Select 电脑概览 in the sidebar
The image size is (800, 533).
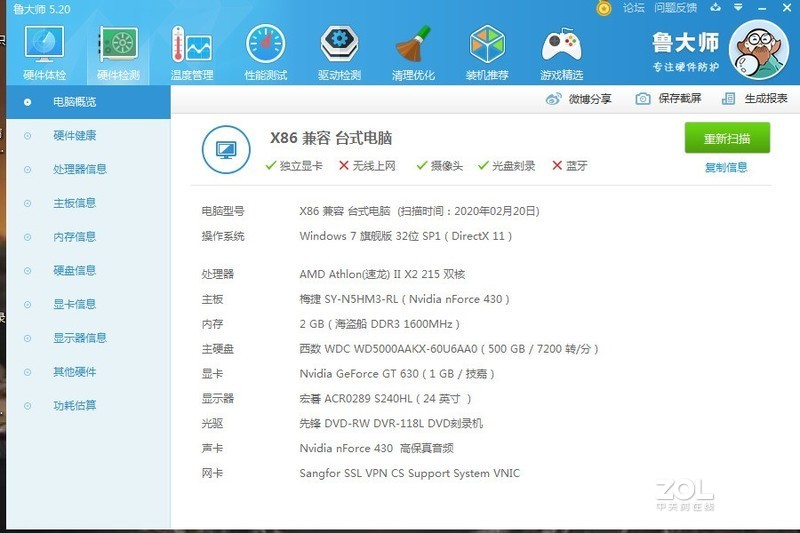pos(88,102)
